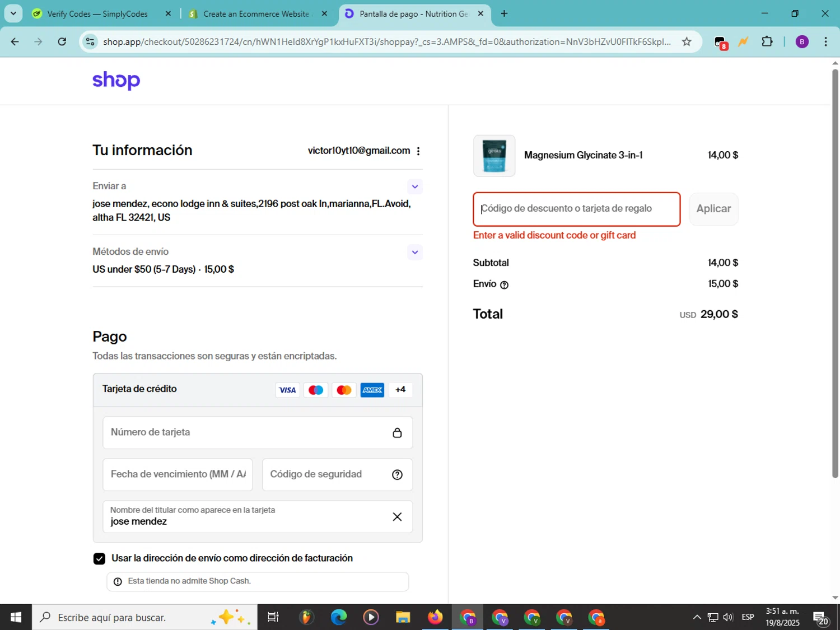
Task: Go back to previous page
Action: click(15, 42)
